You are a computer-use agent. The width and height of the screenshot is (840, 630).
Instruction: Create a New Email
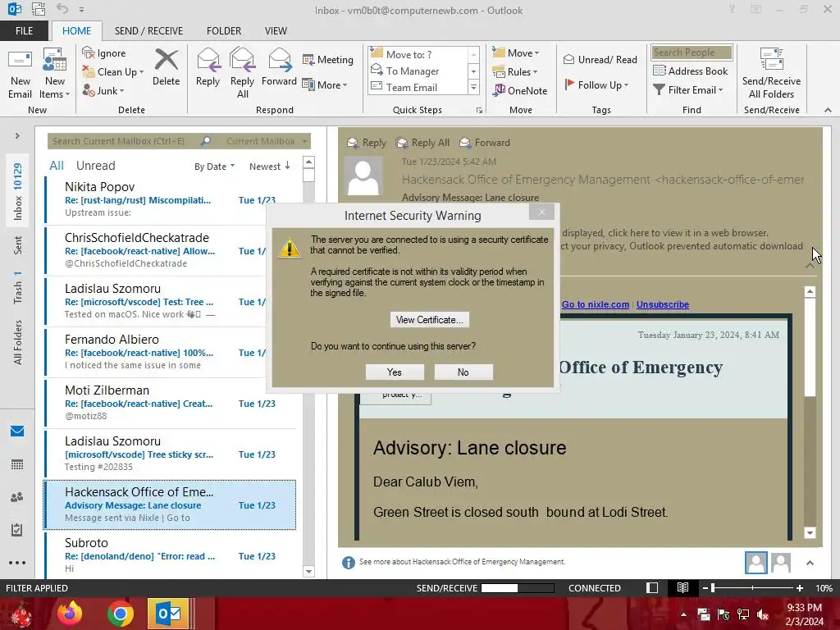(x=21, y=73)
